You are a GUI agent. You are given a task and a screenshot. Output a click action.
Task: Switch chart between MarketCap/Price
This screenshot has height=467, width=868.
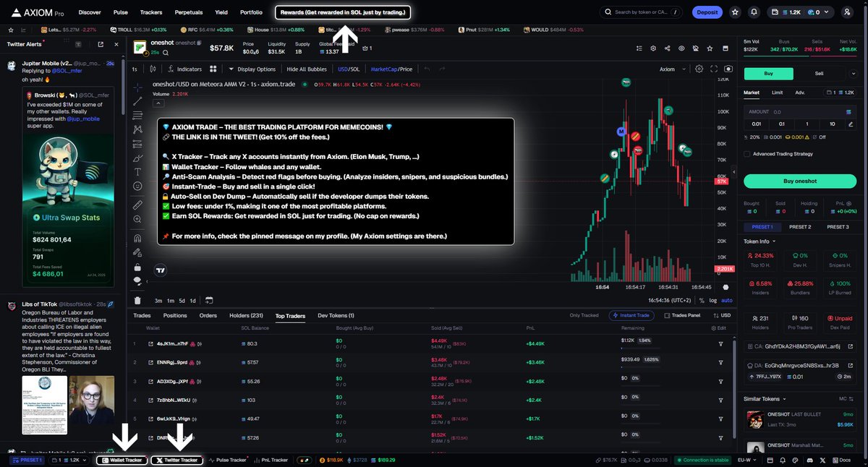point(391,69)
